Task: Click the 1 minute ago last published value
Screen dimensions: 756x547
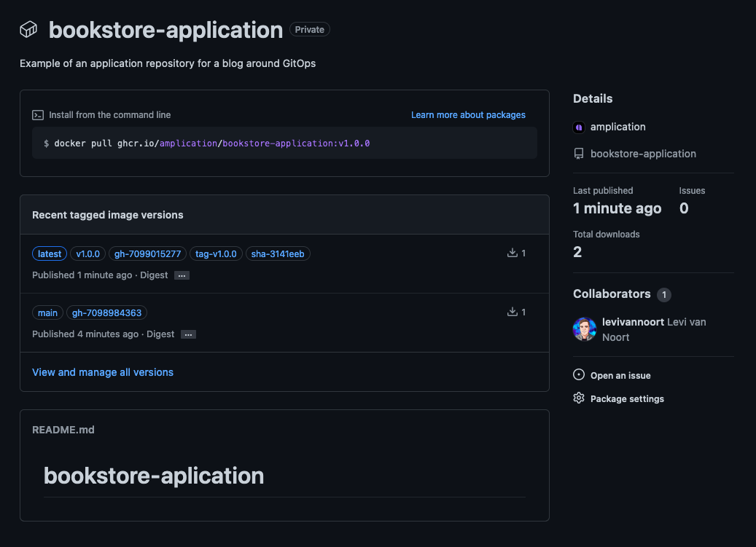Action: click(x=617, y=208)
